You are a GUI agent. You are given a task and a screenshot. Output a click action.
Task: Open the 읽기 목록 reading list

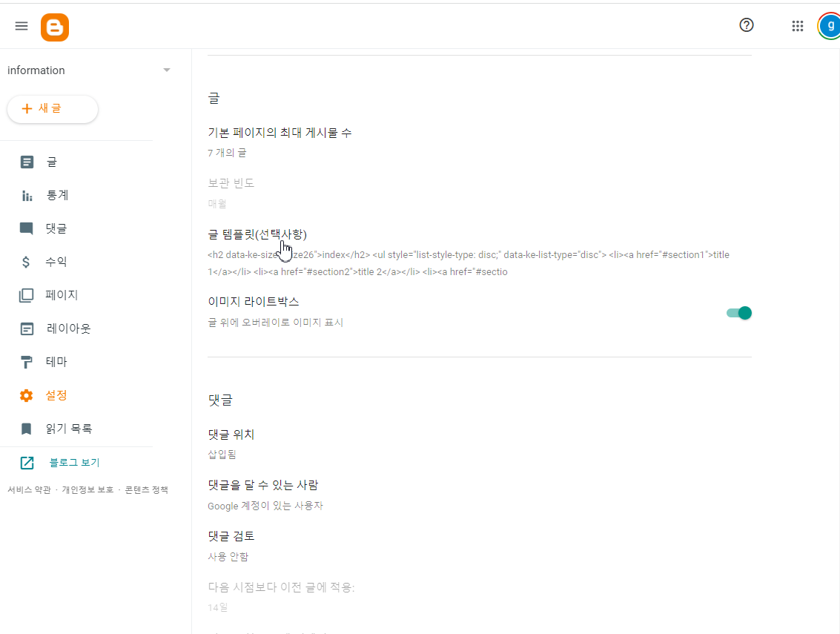(27, 428)
